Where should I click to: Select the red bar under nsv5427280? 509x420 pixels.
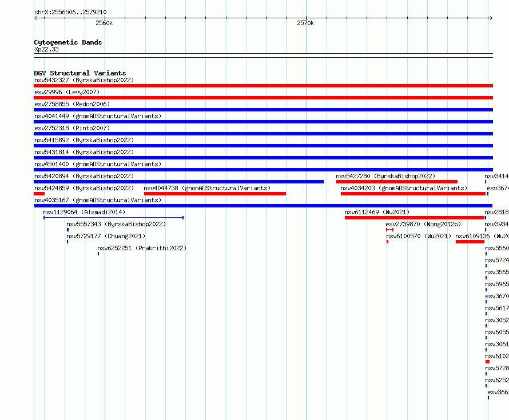pos(397,182)
